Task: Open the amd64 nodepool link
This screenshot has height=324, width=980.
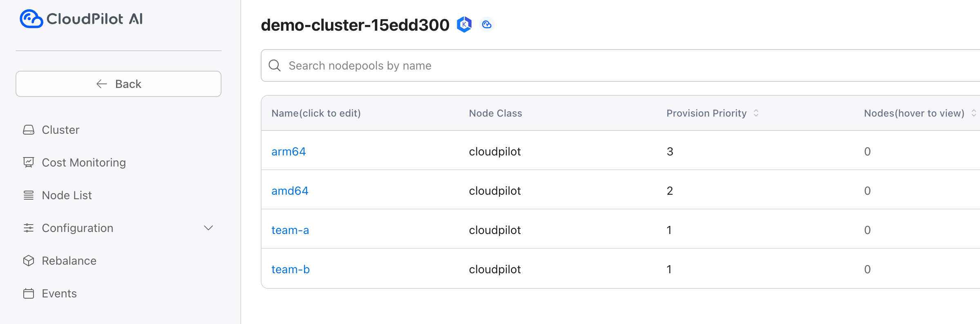Action: [x=290, y=191]
